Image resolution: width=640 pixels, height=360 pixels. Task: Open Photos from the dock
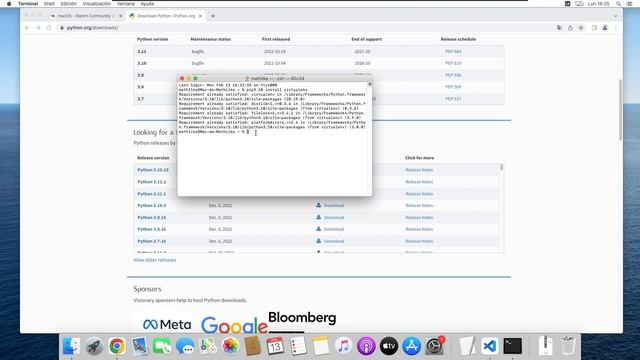pyautogui.click(x=230, y=346)
